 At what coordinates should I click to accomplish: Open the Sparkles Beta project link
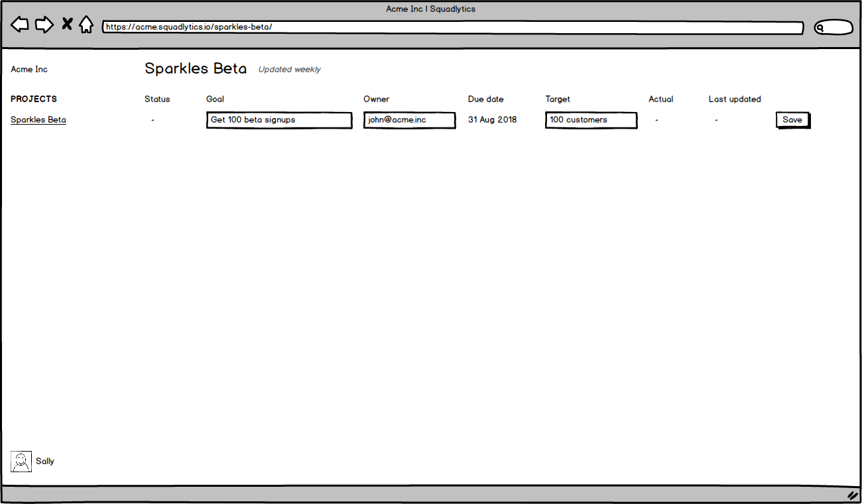38,120
